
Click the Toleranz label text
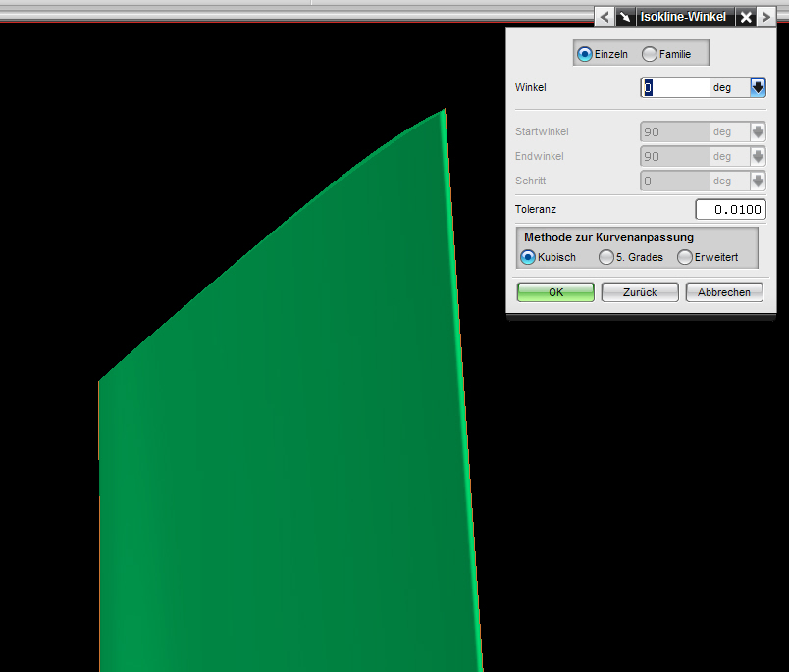(536, 209)
